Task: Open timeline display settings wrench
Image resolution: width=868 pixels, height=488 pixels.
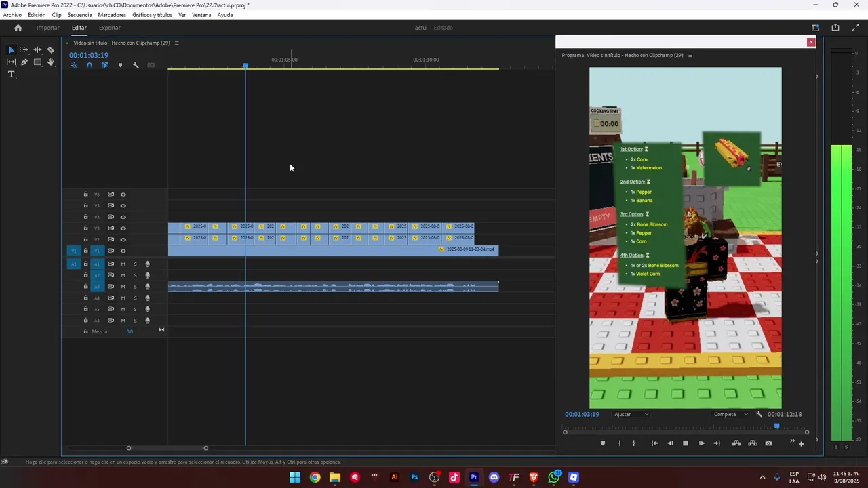Action: [136, 65]
